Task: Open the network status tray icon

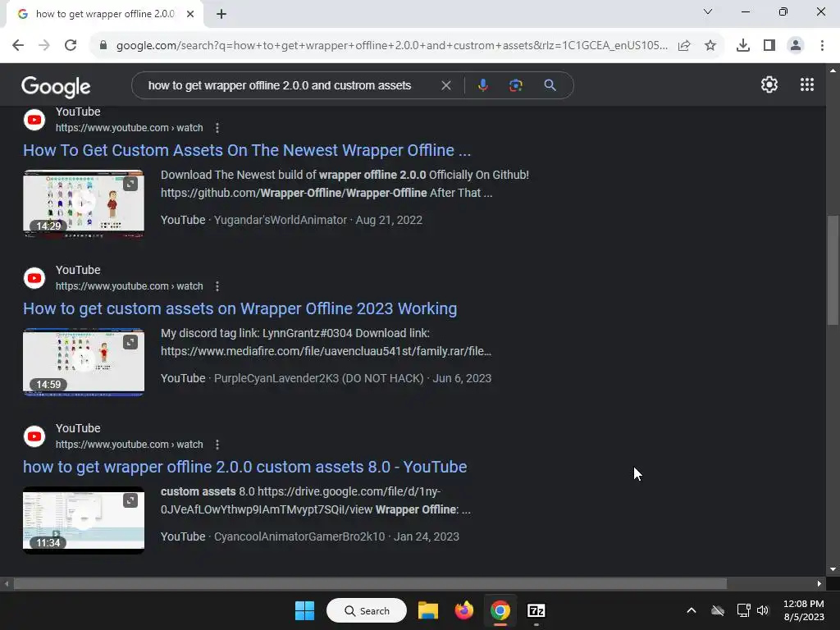Action: pos(743,610)
